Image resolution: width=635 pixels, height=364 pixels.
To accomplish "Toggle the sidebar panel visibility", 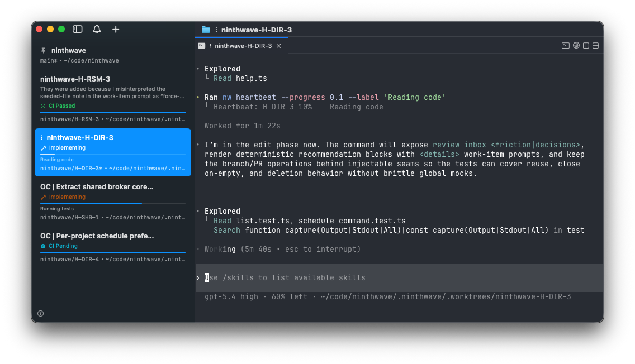I will (77, 29).
